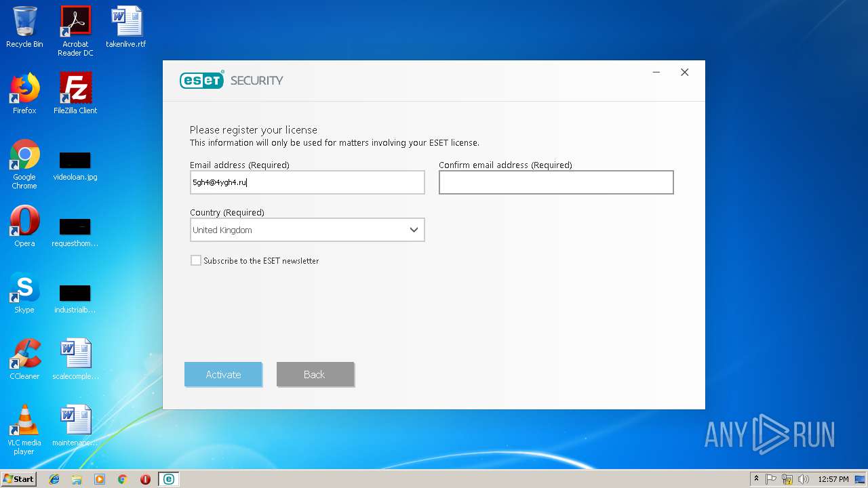Image resolution: width=868 pixels, height=488 pixels.
Task: Click the 'Please register your license' heading
Action: (x=254, y=130)
